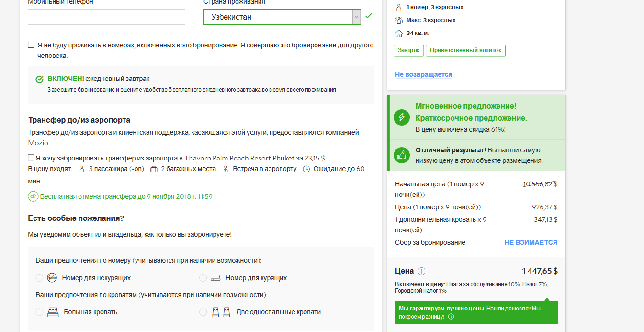This screenshot has height=332, width=644.
Task: Click the mobile phone input field
Action: click(106, 17)
